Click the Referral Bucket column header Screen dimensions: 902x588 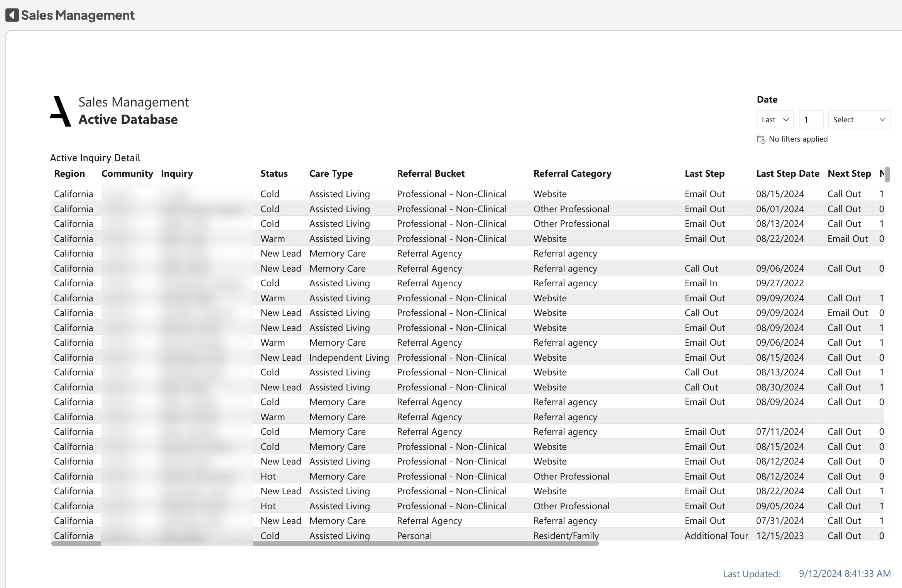pyautogui.click(x=431, y=174)
